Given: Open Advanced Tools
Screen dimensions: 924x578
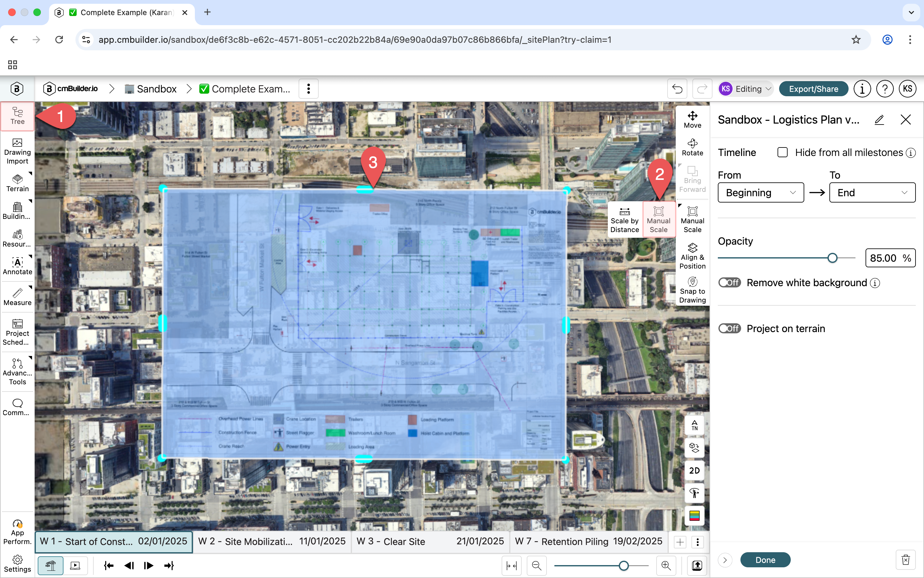Looking at the screenshot, I should 17,372.
